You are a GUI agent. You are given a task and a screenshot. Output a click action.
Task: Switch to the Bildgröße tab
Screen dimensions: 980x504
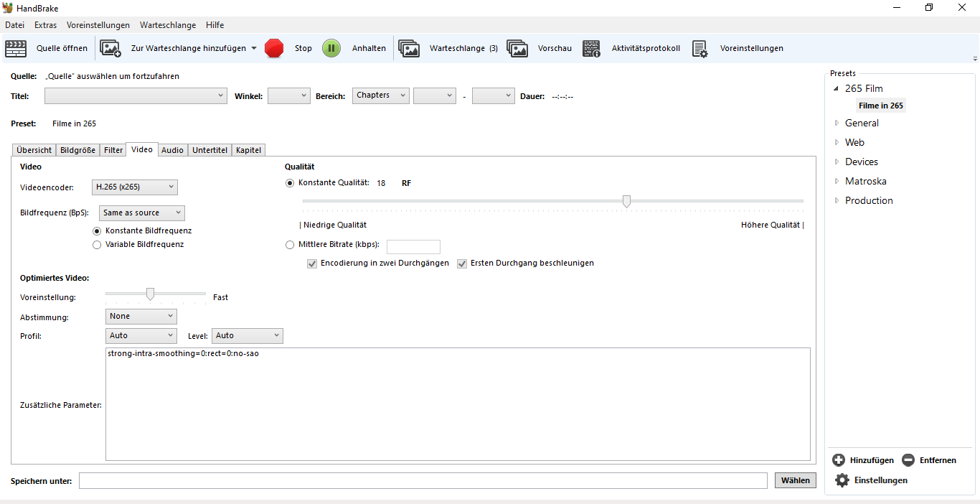(x=78, y=150)
